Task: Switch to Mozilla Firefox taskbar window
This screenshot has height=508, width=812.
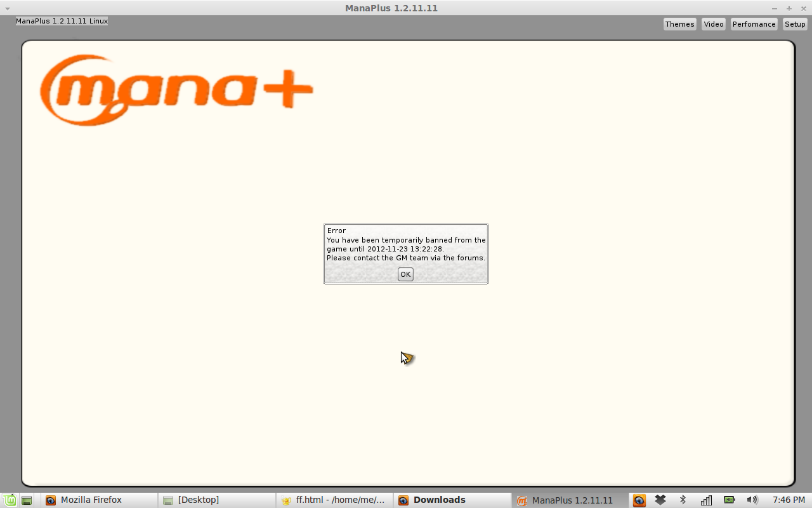Action: point(99,500)
